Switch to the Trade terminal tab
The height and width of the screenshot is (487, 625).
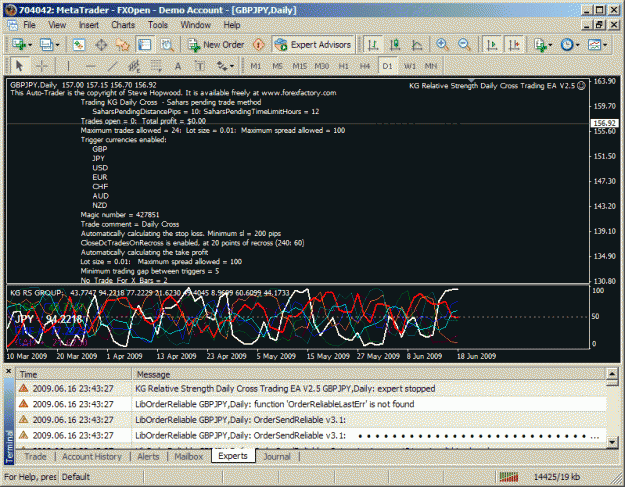point(35,456)
